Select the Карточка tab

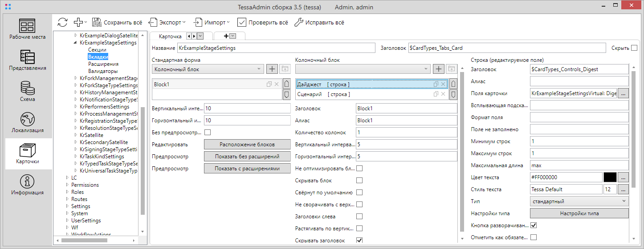(170, 36)
